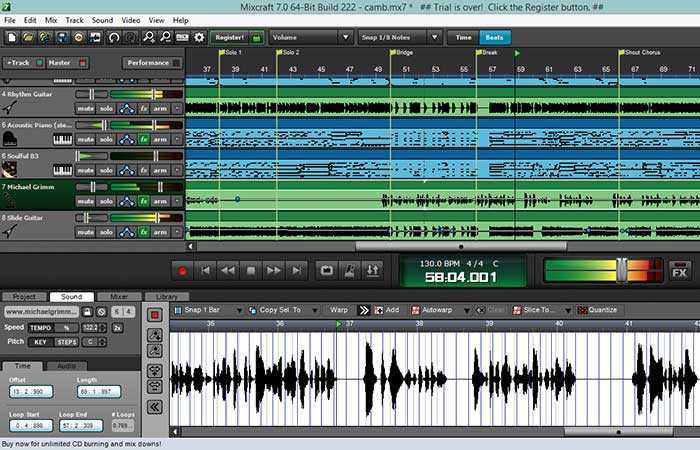Image resolution: width=700 pixels, height=450 pixels.
Task: Click the Add warp marker icon
Action: pyautogui.click(x=387, y=310)
